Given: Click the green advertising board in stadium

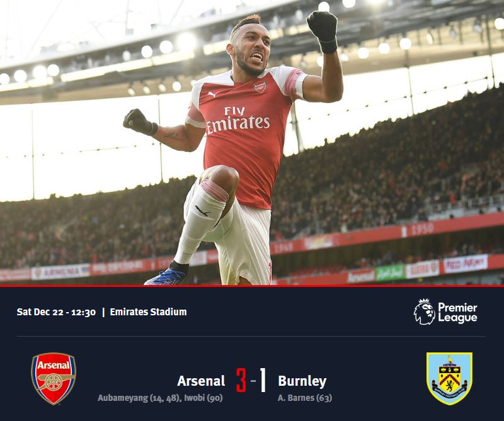Looking at the screenshot, I should (x=390, y=272).
